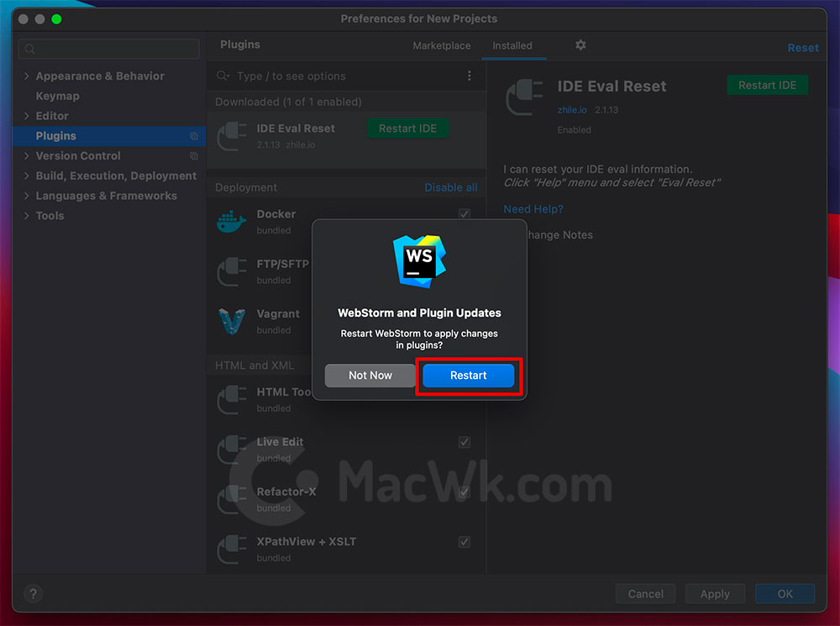This screenshot has width=840, height=626.
Task: Click the WebStorm logo in the dialog
Action: (419, 261)
